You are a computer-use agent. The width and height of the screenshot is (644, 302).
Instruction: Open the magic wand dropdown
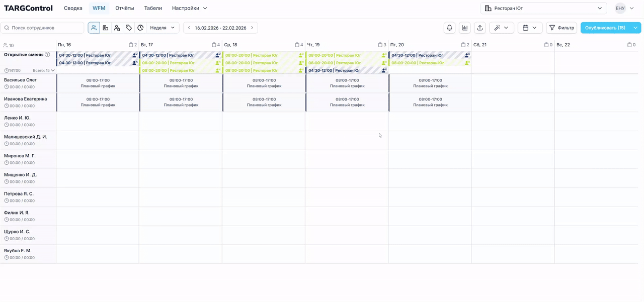click(501, 28)
